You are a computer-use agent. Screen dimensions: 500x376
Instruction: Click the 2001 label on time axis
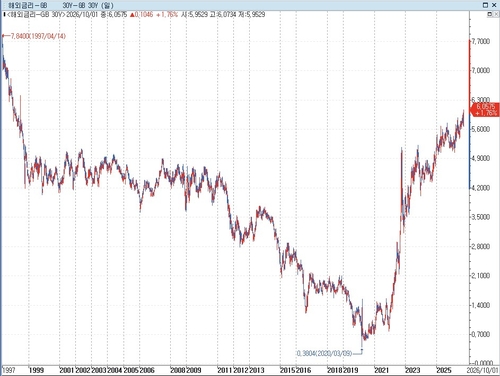point(67,370)
